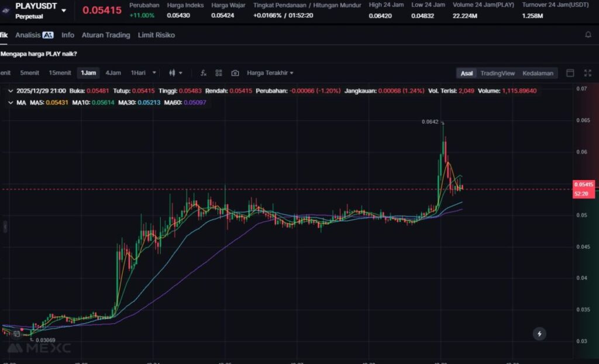Click the current price label 0.05415 on axis
Image resolution: width=599 pixels, height=364 pixels.
click(583, 185)
